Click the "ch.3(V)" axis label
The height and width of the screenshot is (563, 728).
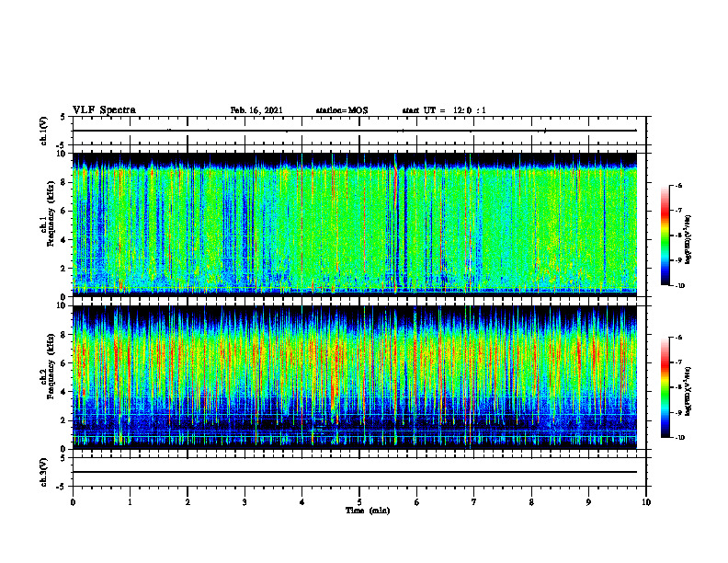tap(44, 472)
